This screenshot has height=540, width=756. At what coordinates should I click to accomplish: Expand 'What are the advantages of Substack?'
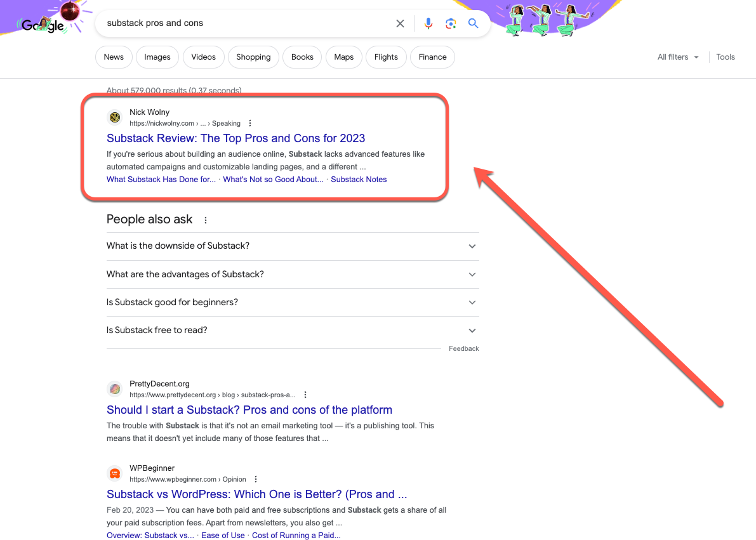coord(293,274)
